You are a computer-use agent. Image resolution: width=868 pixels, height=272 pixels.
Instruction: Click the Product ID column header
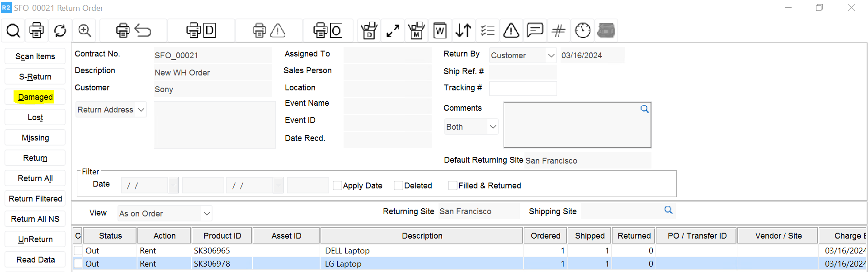click(222, 236)
